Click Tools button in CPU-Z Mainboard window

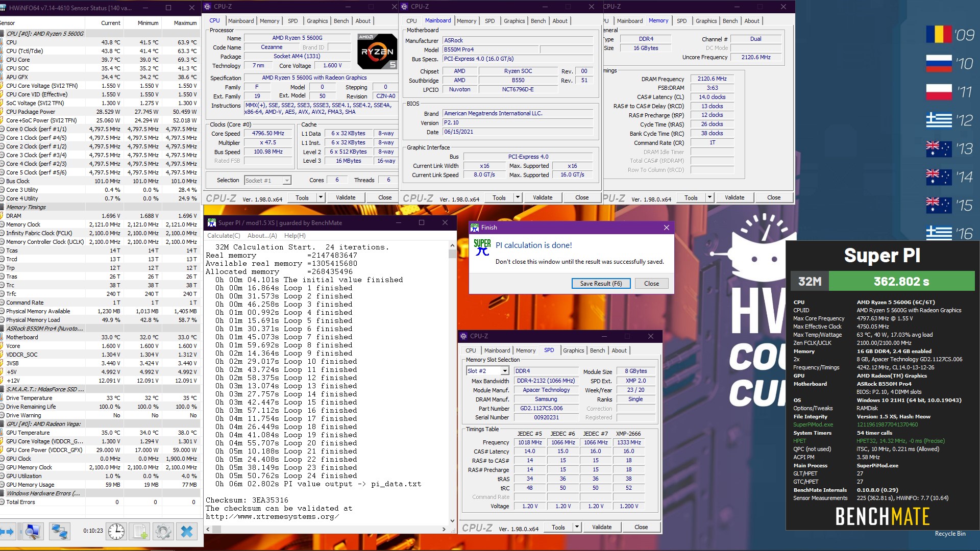(499, 197)
